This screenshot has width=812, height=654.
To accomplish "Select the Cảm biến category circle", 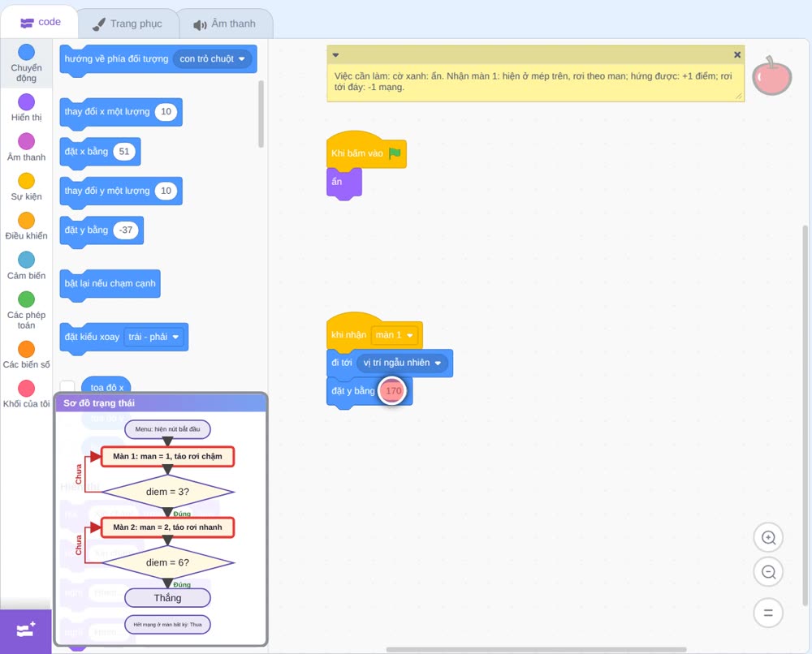I will click(27, 260).
